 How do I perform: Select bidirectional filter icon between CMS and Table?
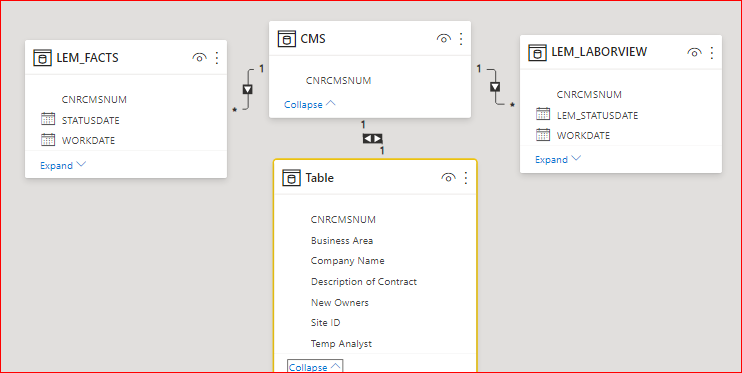coord(372,139)
